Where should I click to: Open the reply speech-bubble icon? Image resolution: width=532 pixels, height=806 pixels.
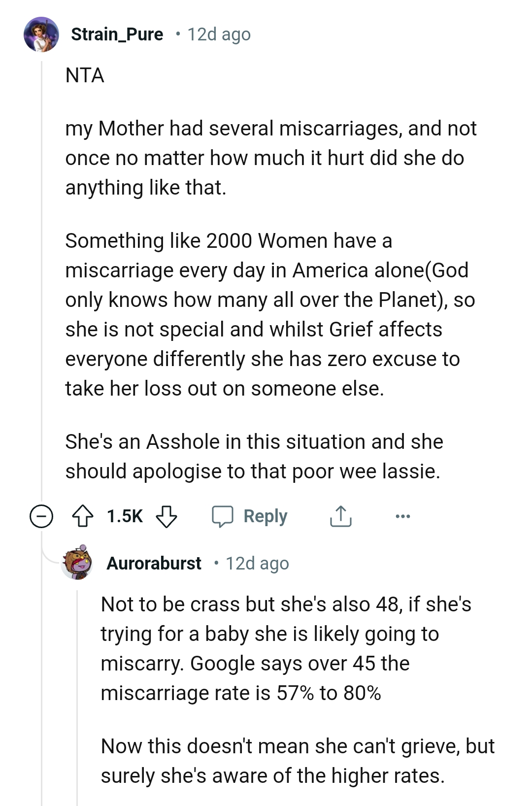[225, 516]
